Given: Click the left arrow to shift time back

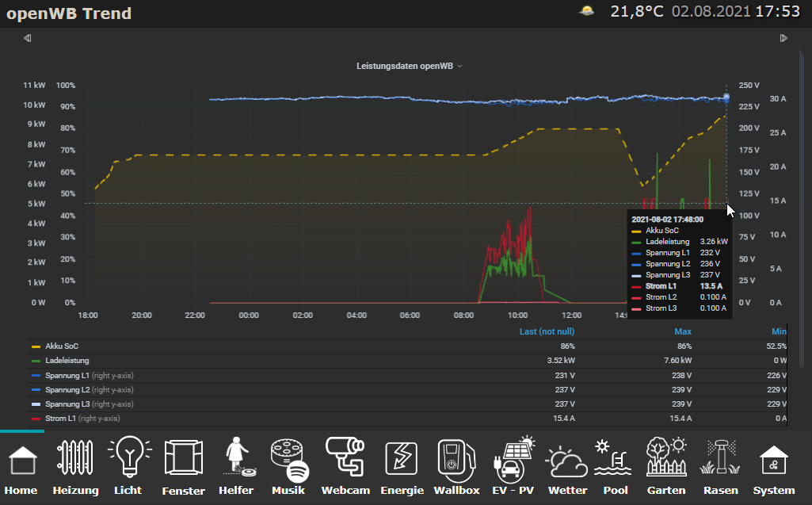Looking at the screenshot, I should pos(27,38).
